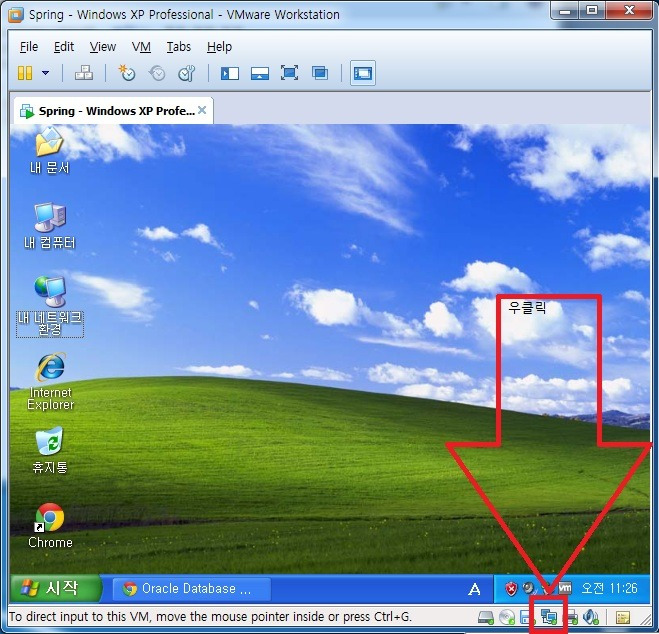
Task: Click the Suspend (pause) VM toolbar icon
Action: [x=25, y=73]
